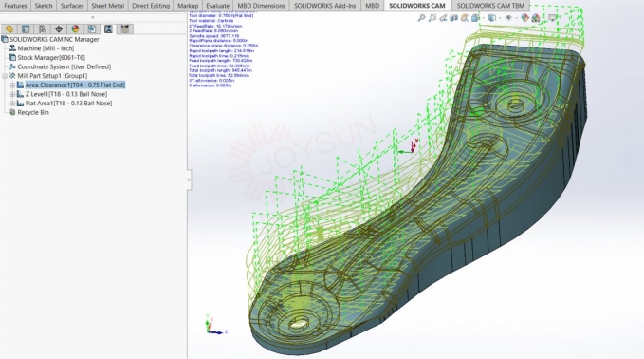The image size is (644, 359).
Task: Open the DimXpertManager crosshair tab
Action: (x=59, y=28)
